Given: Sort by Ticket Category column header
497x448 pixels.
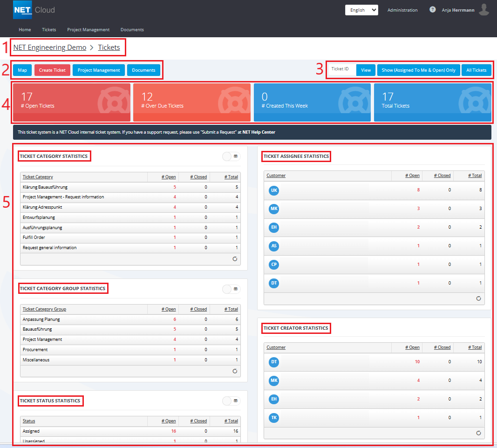Looking at the screenshot, I should (38, 177).
